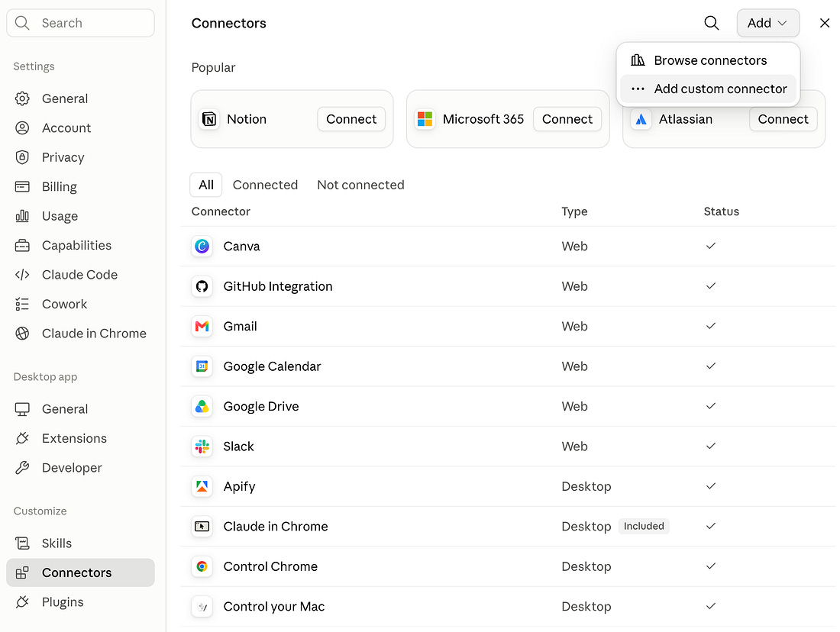
Task: Click the Canva connector icon
Action: click(202, 247)
